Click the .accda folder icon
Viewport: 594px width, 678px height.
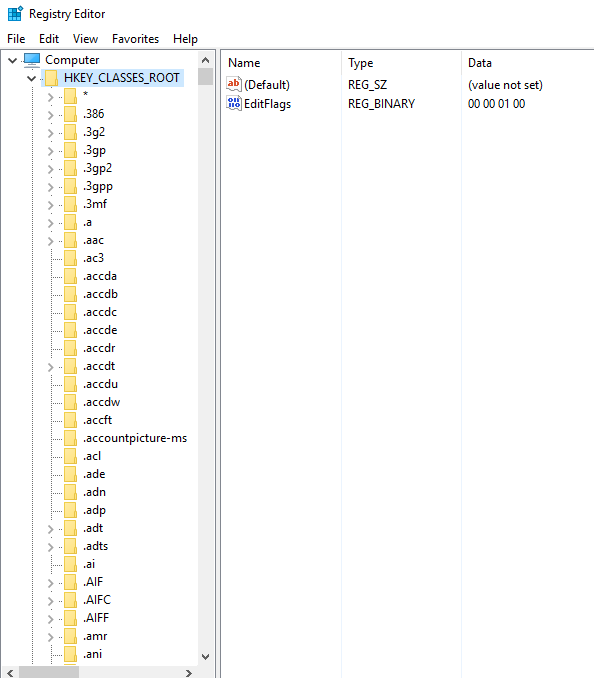70,276
